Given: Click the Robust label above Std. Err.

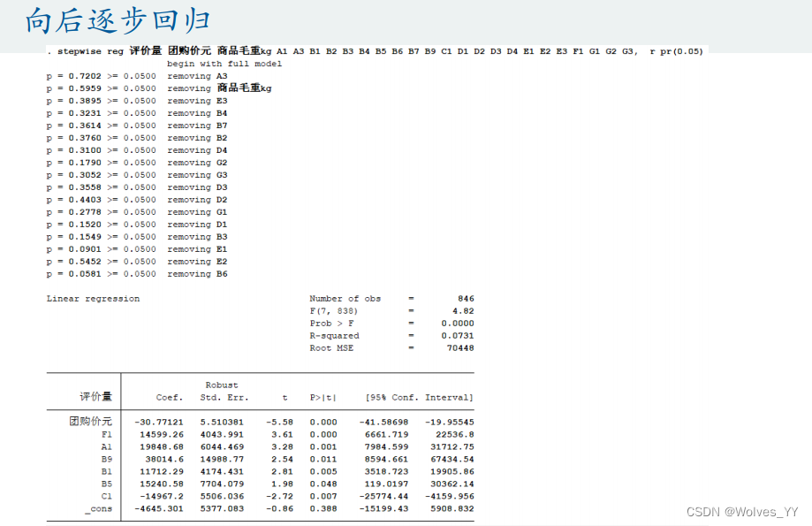Looking at the screenshot, I should [x=222, y=385].
